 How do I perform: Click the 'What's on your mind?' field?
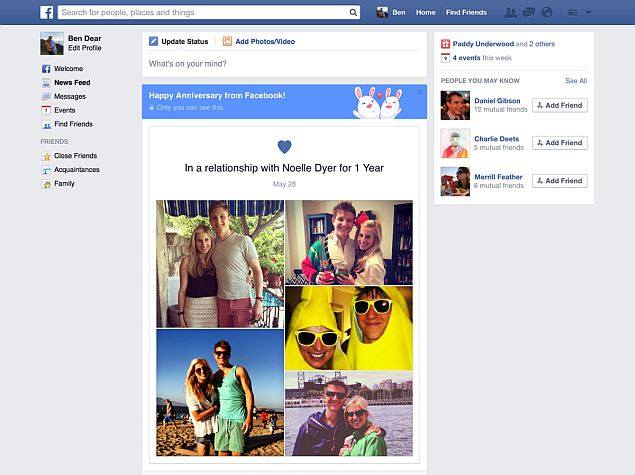(283, 64)
